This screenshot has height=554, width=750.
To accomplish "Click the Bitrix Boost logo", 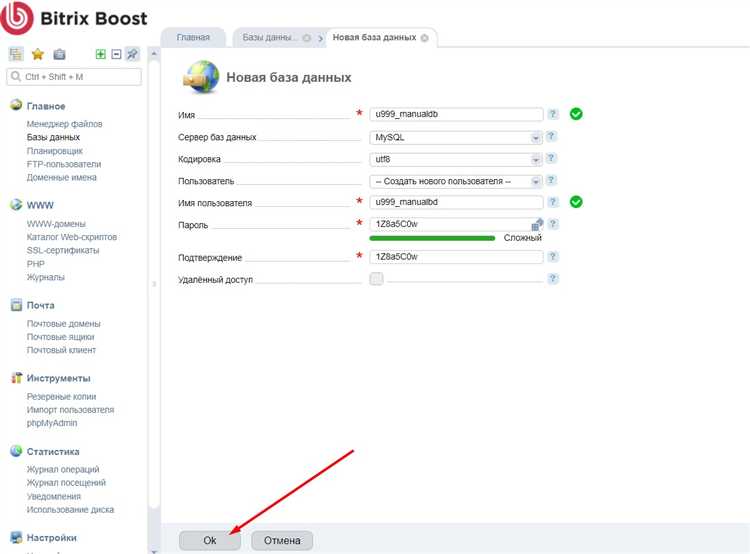I will (x=74, y=18).
